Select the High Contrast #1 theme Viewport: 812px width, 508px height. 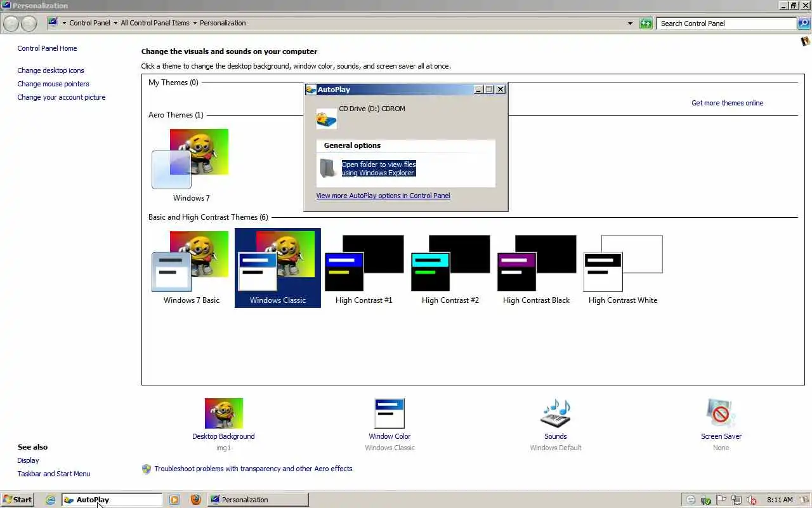[364, 267]
